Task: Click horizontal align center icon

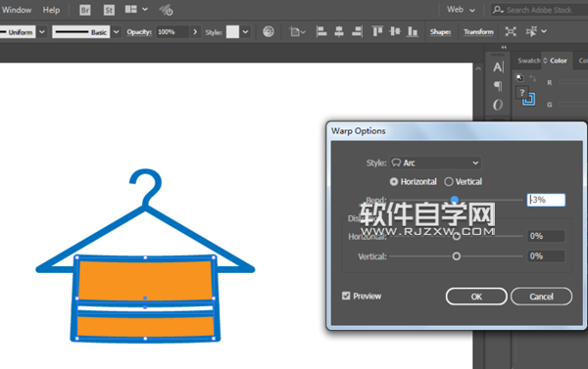Action: pyautogui.click(x=339, y=31)
